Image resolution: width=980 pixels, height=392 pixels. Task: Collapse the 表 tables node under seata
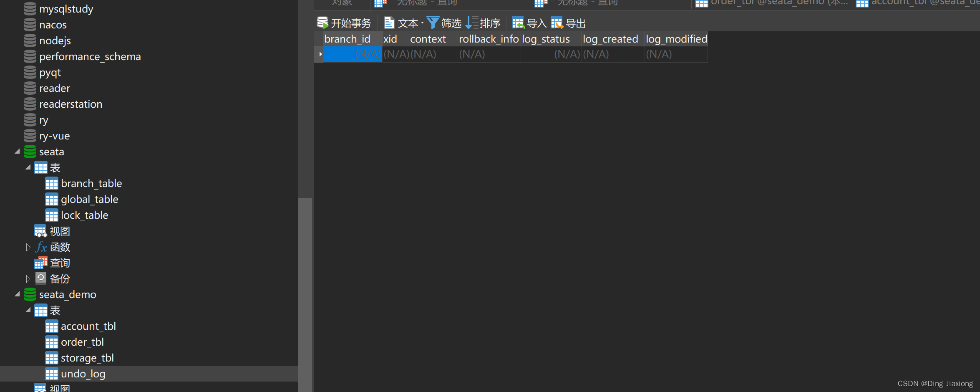[28, 167]
